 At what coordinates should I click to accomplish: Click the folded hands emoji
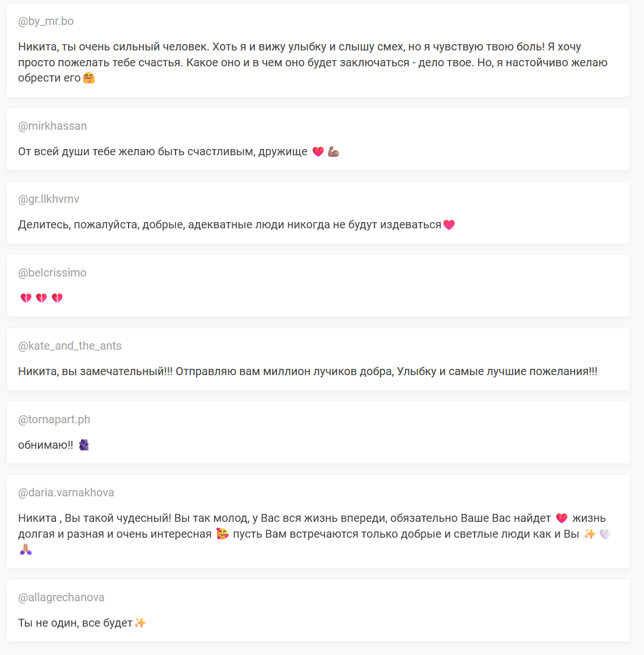26,549
